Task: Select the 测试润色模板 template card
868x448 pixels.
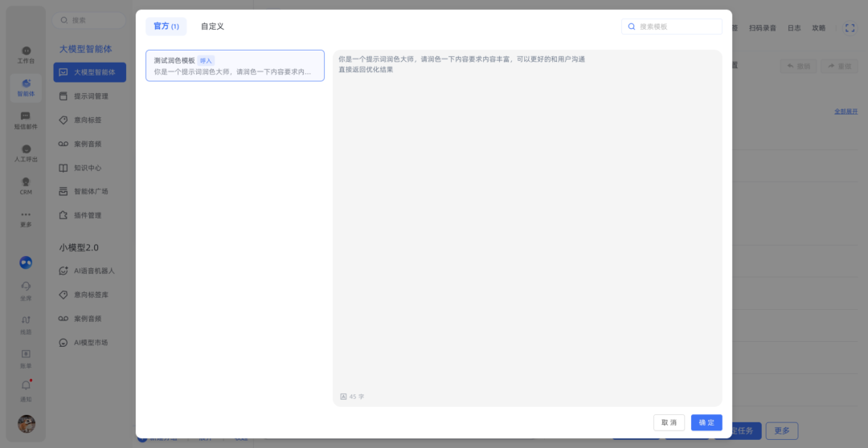Action: [235, 66]
